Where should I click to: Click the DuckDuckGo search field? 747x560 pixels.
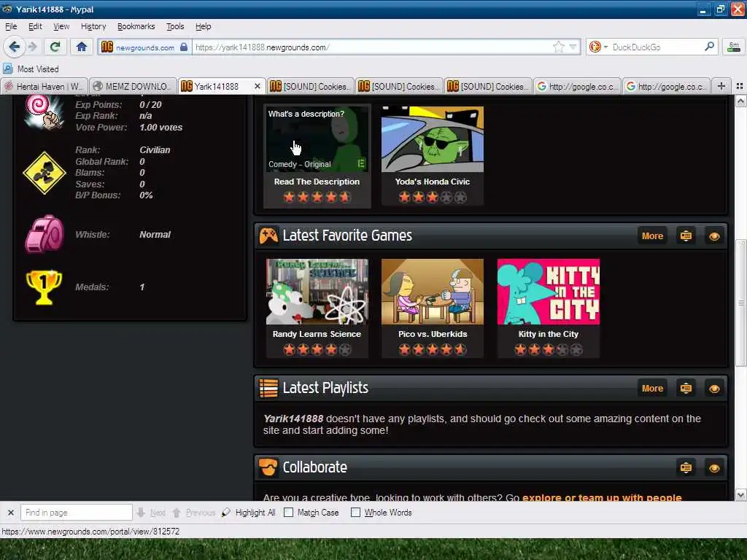click(x=657, y=47)
